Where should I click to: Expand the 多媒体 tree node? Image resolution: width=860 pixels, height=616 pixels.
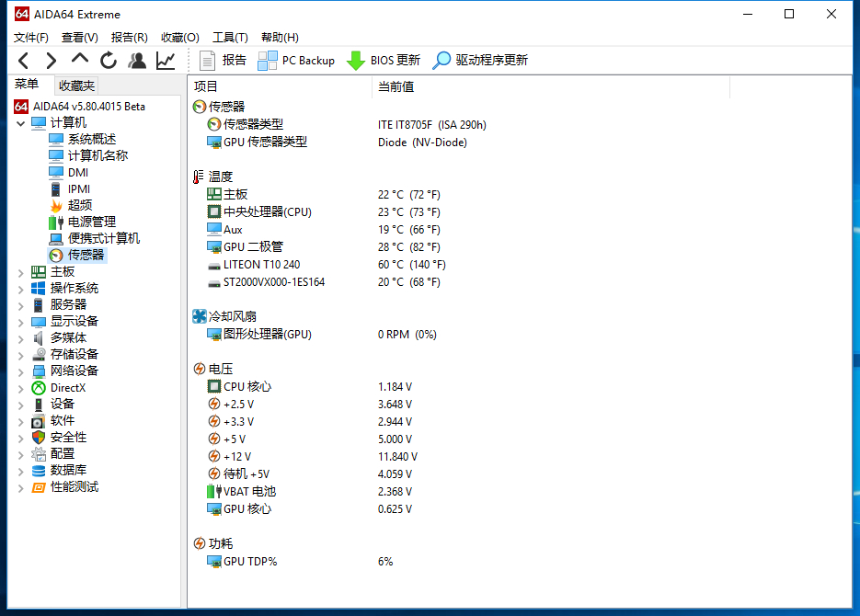click(20, 338)
